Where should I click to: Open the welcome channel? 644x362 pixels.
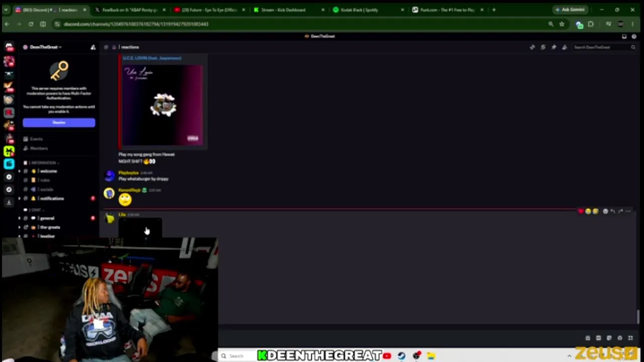[x=58, y=171]
